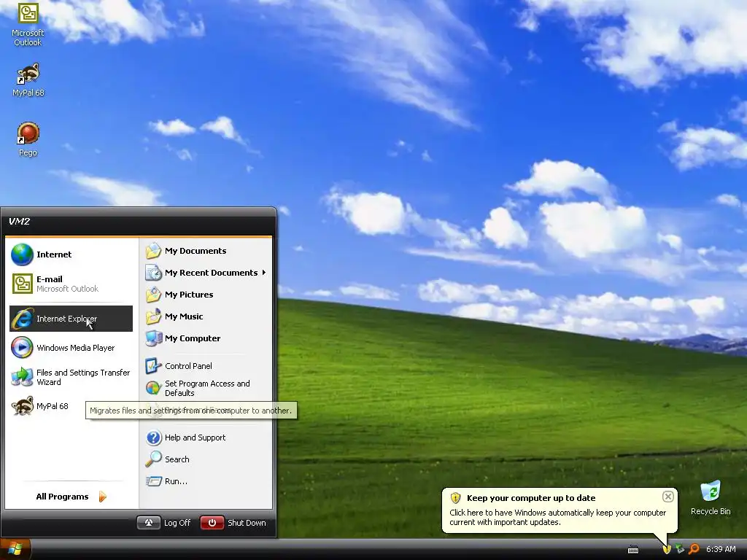Click the yellow security shield tray icon
747x560 pixels.
pos(667,550)
